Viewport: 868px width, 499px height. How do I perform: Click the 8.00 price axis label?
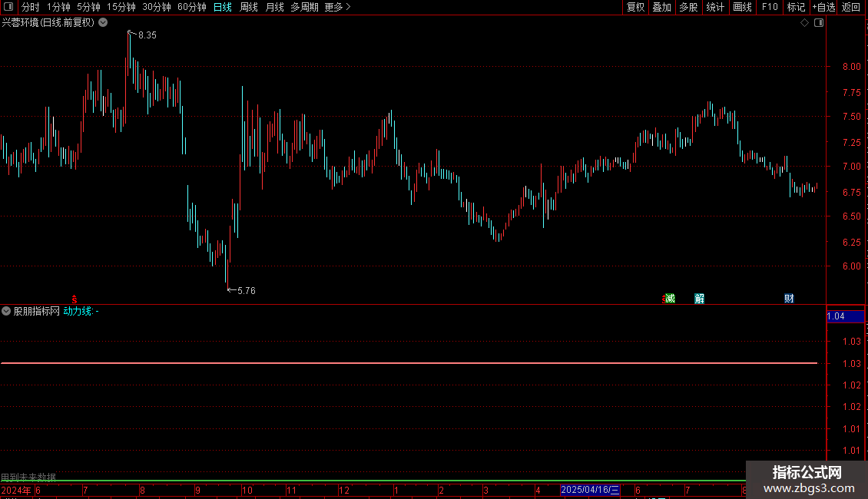pos(852,66)
